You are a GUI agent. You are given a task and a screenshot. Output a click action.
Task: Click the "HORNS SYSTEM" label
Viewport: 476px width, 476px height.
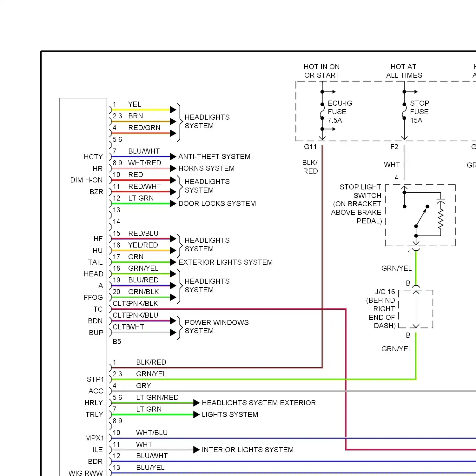[x=206, y=168]
